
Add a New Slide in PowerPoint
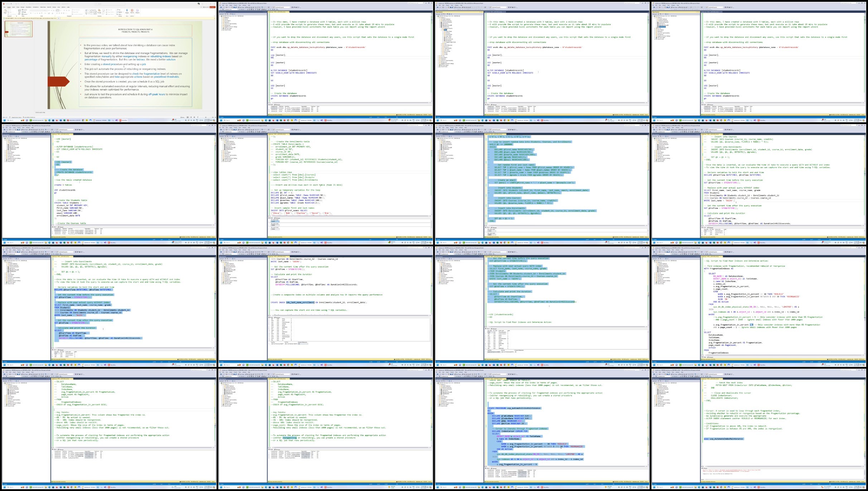[19, 12]
